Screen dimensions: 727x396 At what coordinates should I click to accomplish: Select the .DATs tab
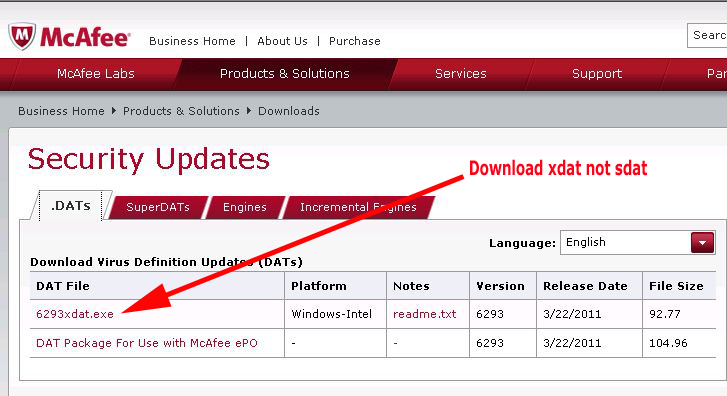tap(71, 205)
